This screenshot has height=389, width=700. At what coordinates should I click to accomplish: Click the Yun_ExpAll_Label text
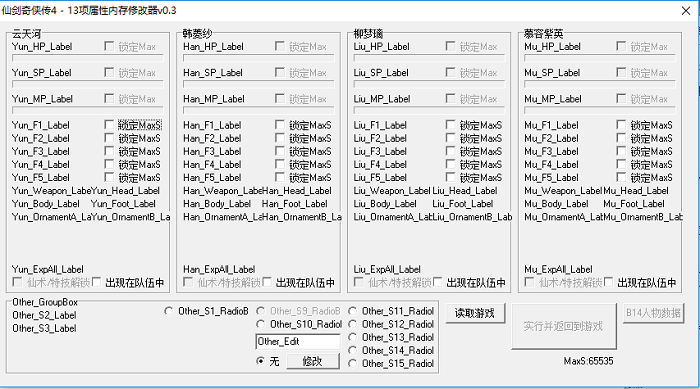point(48,269)
